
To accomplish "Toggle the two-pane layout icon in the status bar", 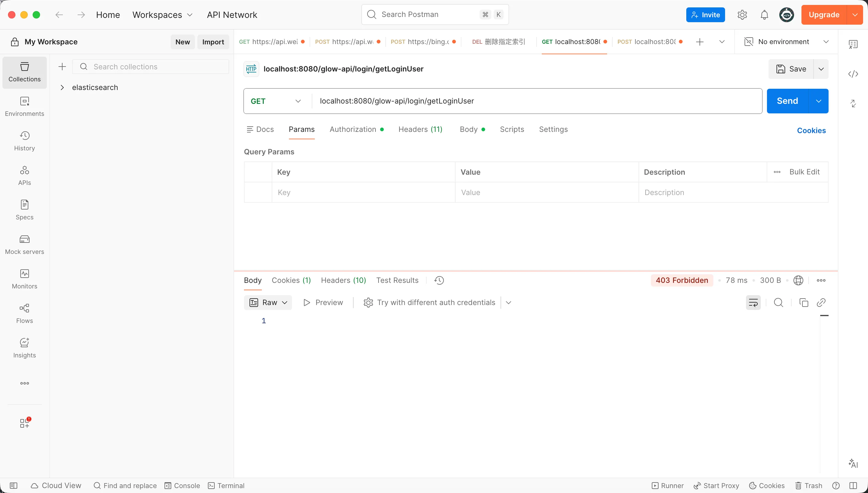I will (x=853, y=486).
